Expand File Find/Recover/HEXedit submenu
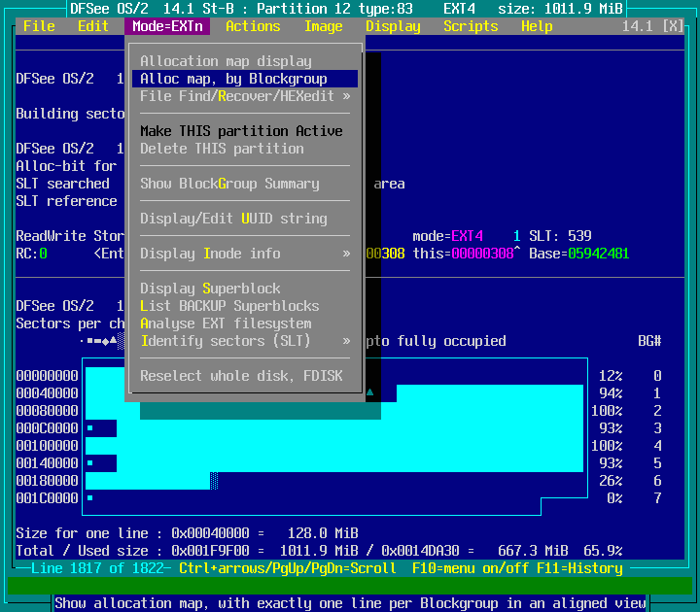 click(244, 96)
